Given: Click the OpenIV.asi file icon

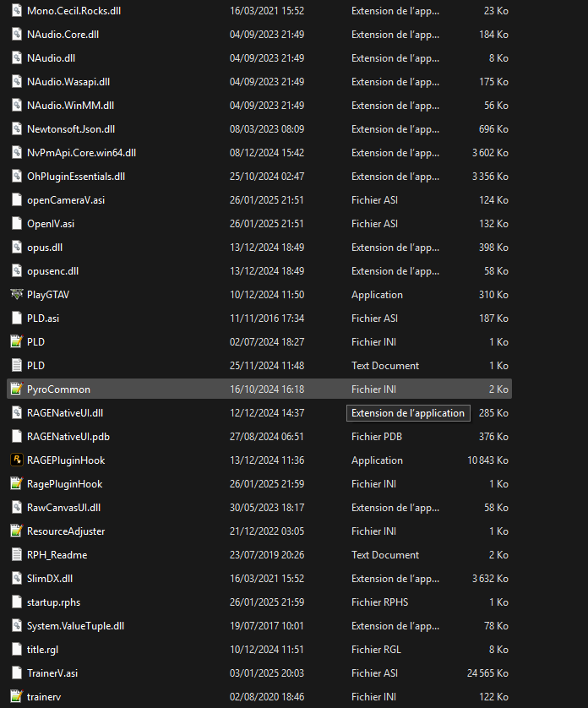Looking at the screenshot, I should point(16,224).
